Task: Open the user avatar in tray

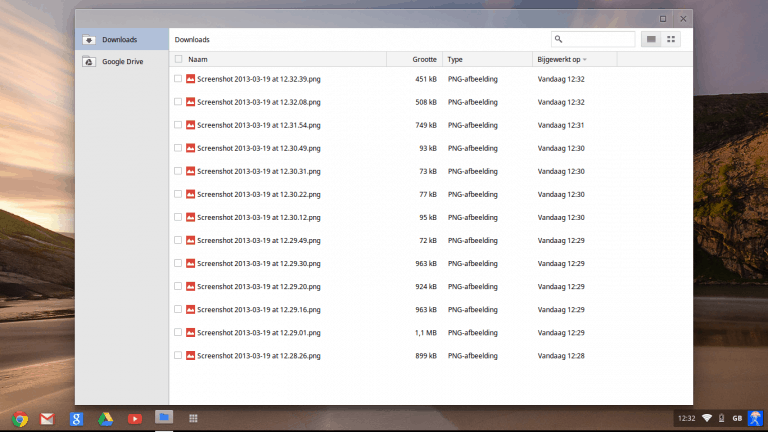Action: (x=755, y=418)
